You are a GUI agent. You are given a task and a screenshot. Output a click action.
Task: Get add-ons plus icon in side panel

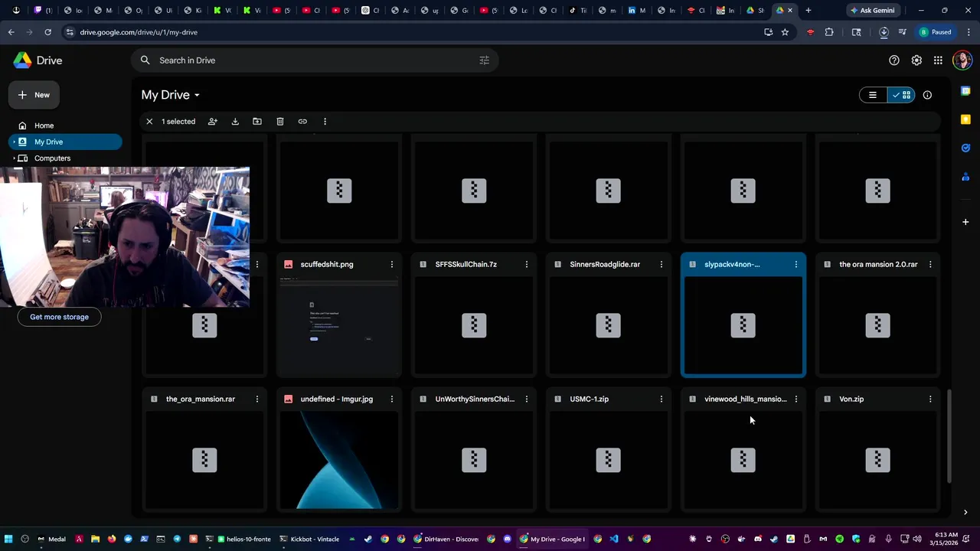click(965, 222)
